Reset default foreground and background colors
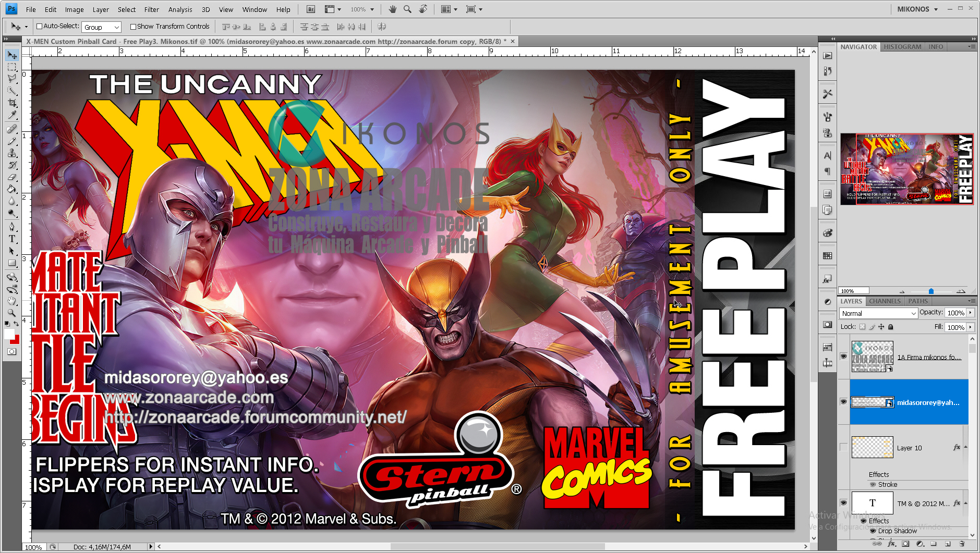 [x=7, y=324]
